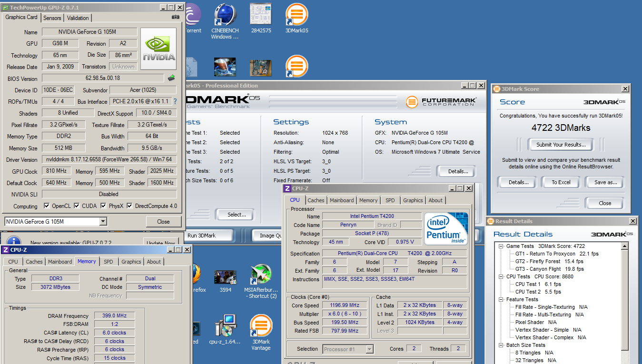
Task: Click the Intel Pentium inside logo in CPU-Z
Action: coord(446,229)
